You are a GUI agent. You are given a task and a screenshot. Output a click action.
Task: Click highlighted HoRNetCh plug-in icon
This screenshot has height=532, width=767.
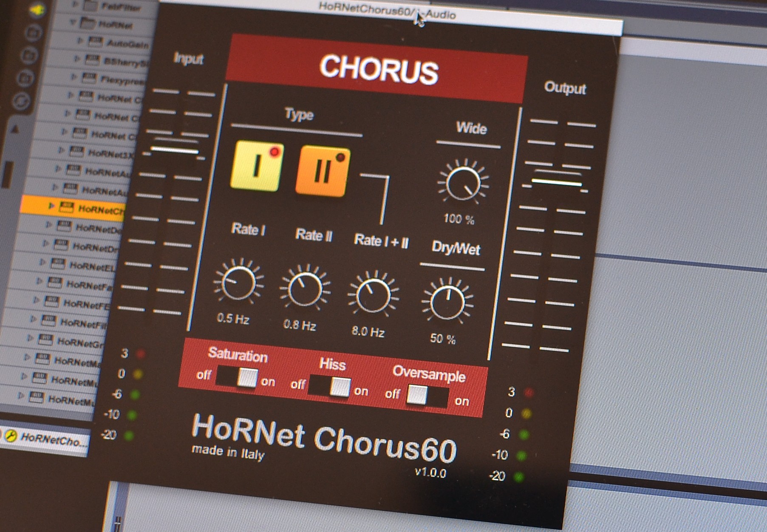(66, 207)
